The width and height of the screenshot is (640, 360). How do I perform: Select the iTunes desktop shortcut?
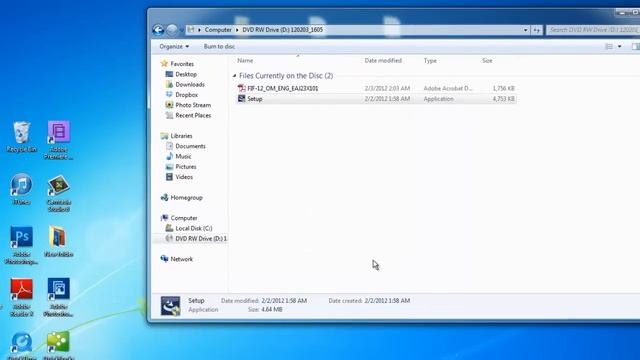(x=21, y=189)
